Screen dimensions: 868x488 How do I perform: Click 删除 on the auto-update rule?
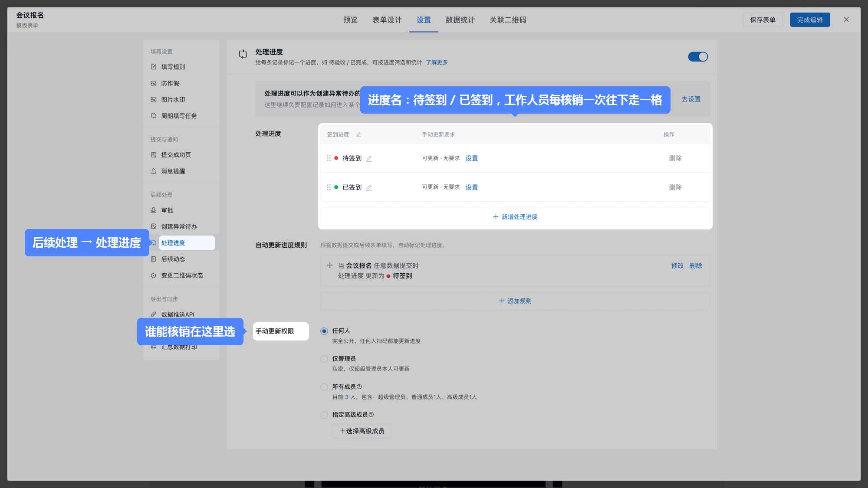[696, 265]
